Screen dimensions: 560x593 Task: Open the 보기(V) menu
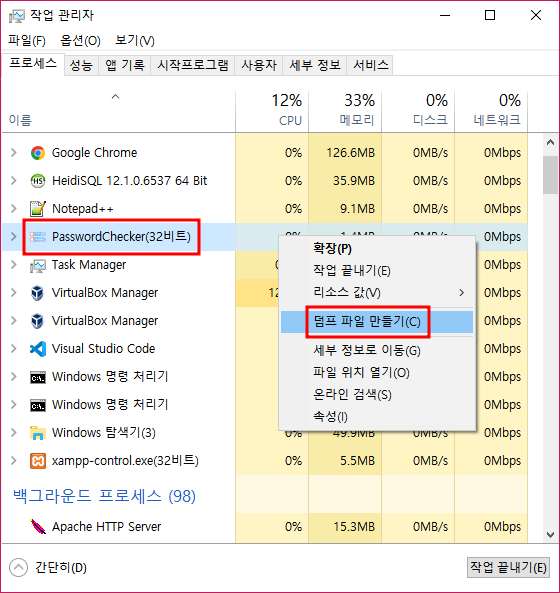point(135,40)
